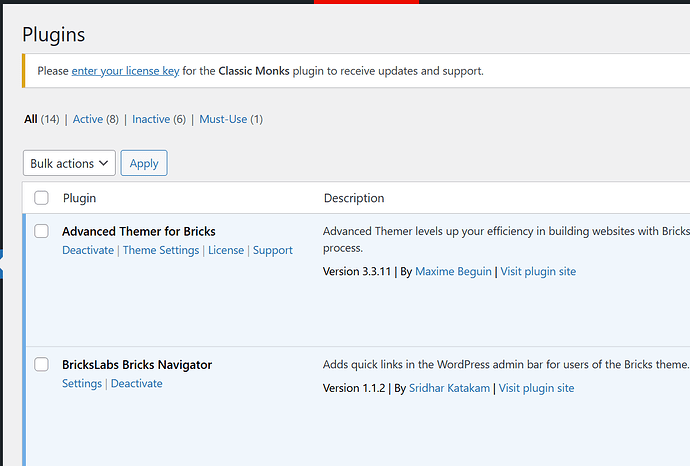Screen dimensions: 690x466
Task: Check the Advanced Themer for Bricks checkbox
Action: pos(41,231)
